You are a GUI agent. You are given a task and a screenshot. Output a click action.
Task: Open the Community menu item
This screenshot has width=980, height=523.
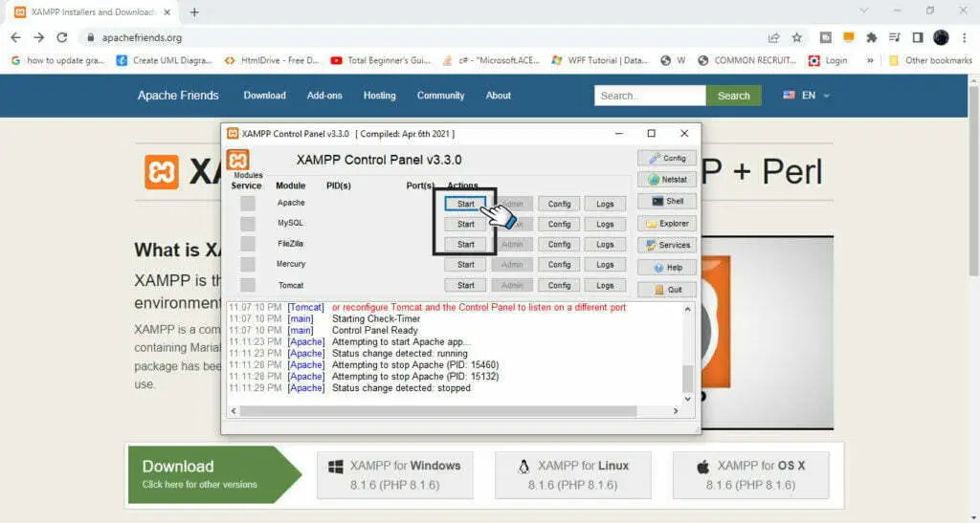[x=440, y=96]
